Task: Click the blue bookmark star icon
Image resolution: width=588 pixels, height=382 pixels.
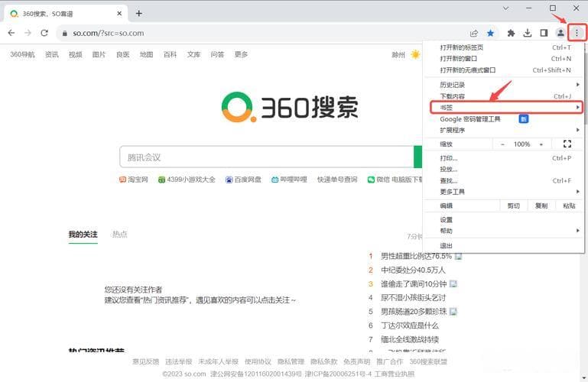Action: click(x=490, y=34)
